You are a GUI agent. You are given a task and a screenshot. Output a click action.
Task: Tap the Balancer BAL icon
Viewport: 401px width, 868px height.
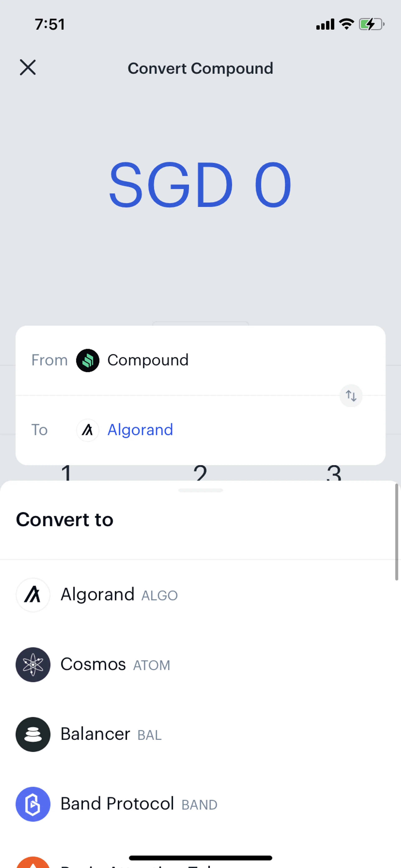click(x=33, y=734)
